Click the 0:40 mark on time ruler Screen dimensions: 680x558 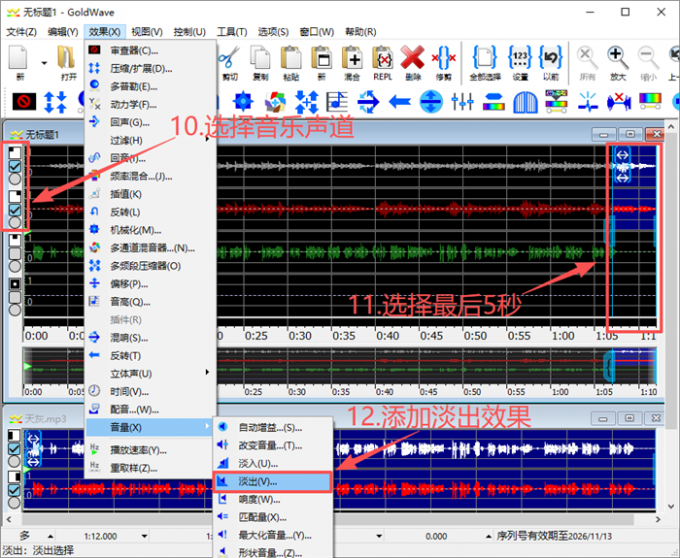[x=387, y=336]
